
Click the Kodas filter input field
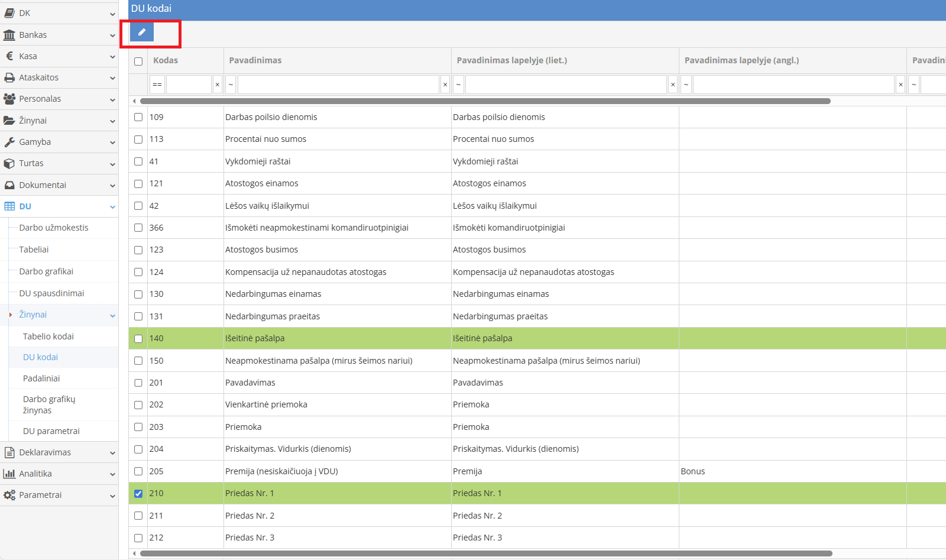pyautogui.click(x=189, y=85)
